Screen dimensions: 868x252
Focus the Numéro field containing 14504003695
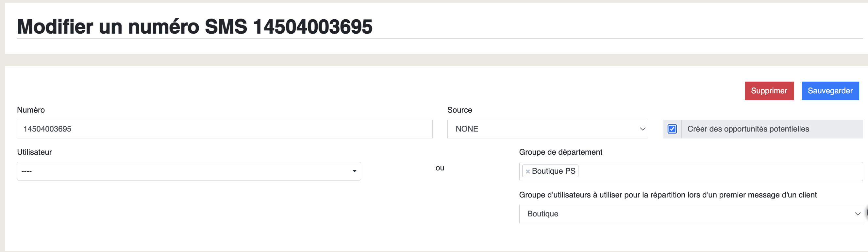click(x=225, y=129)
